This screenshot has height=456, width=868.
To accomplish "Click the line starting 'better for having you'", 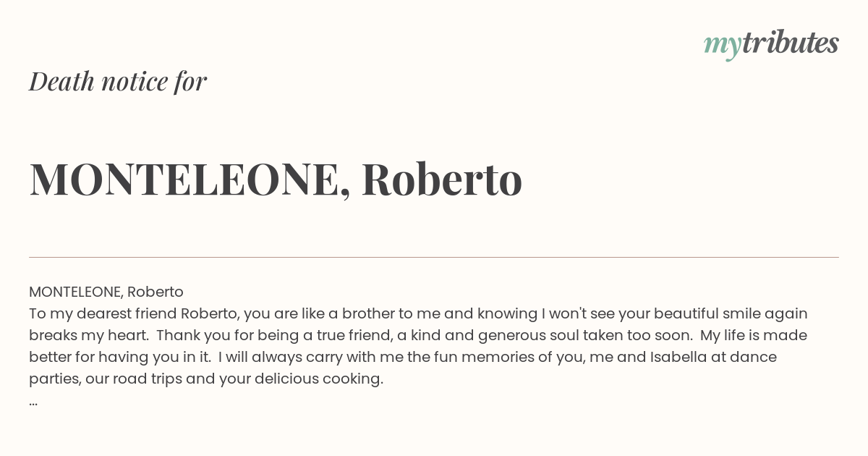I will pos(403,357).
